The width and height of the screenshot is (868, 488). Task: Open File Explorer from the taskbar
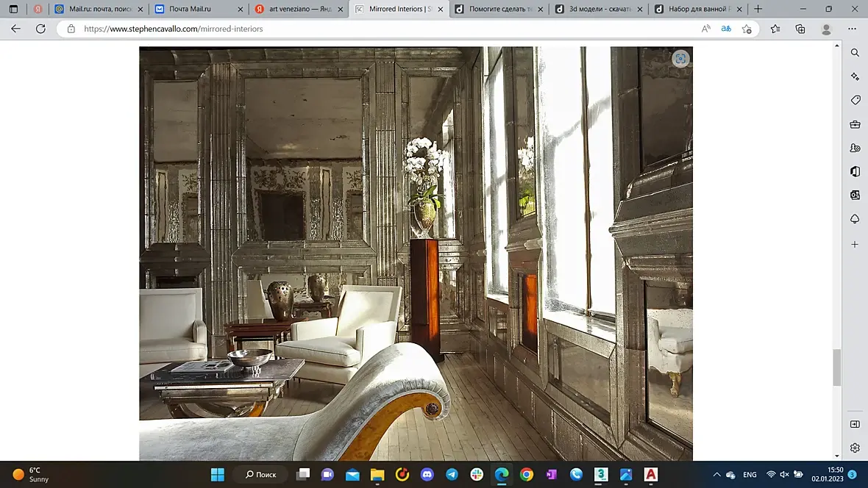(377, 474)
